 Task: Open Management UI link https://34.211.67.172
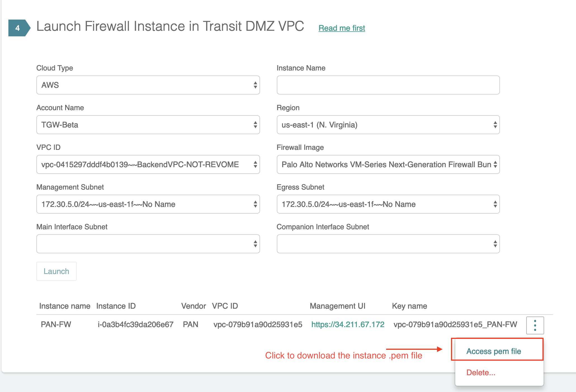point(348,324)
